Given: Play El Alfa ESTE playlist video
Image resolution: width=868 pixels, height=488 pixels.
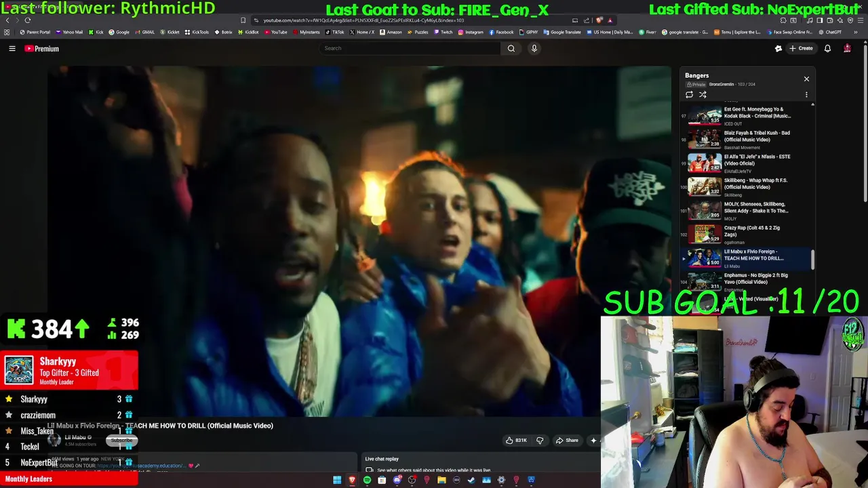Looking at the screenshot, I should pos(745,163).
